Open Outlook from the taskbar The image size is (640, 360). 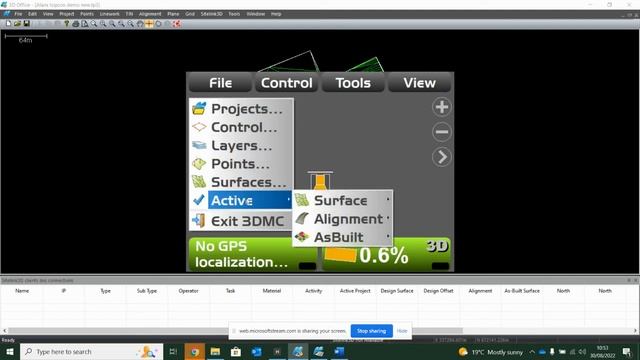pyautogui.click(x=257, y=351)
